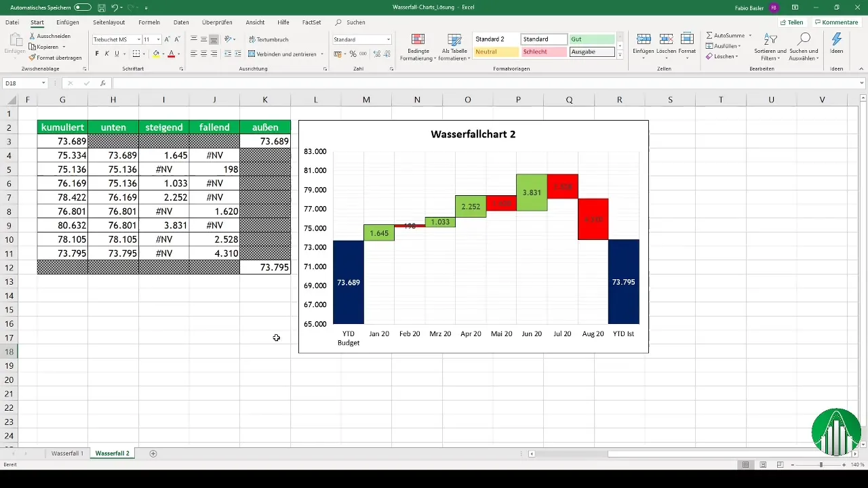This screenshot has width=868, height=488.
Task: Click the Kommentare button
Action: 837,22
